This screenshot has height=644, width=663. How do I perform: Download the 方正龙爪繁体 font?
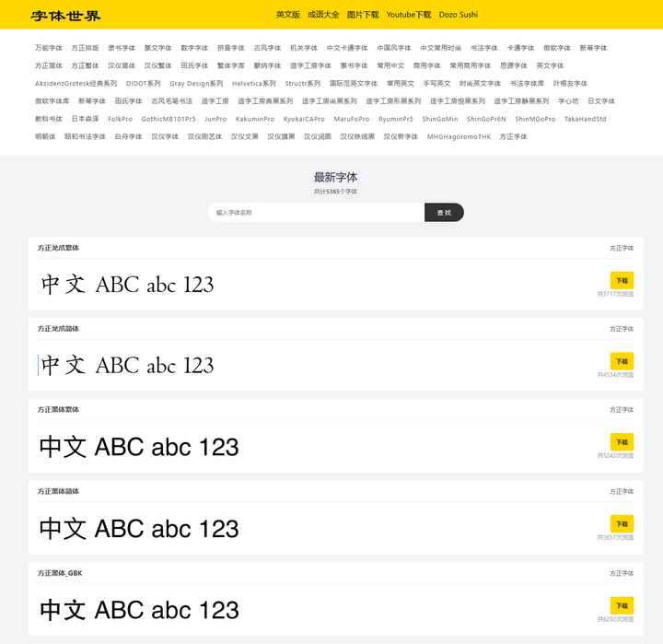tap(622, 280)
